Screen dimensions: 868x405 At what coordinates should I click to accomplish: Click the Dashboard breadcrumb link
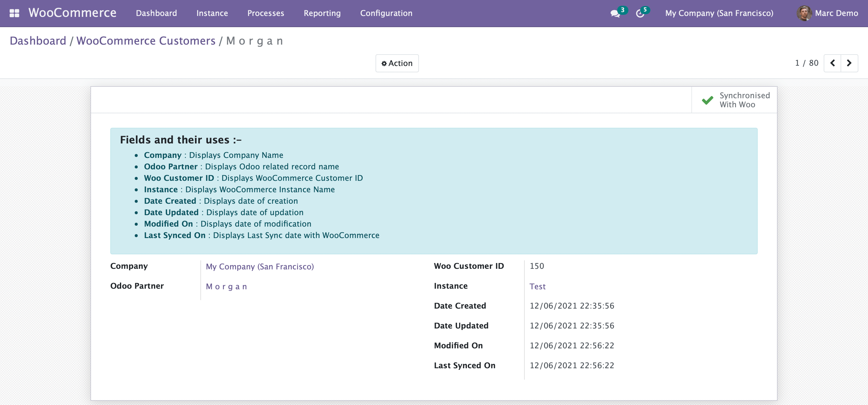38,41
